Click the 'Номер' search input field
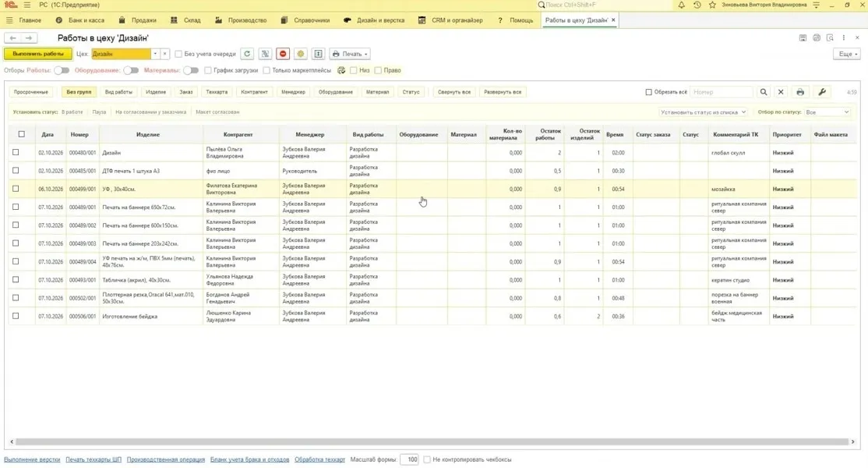The width and height of the screenshot is (868, 468). pos(722,92)
